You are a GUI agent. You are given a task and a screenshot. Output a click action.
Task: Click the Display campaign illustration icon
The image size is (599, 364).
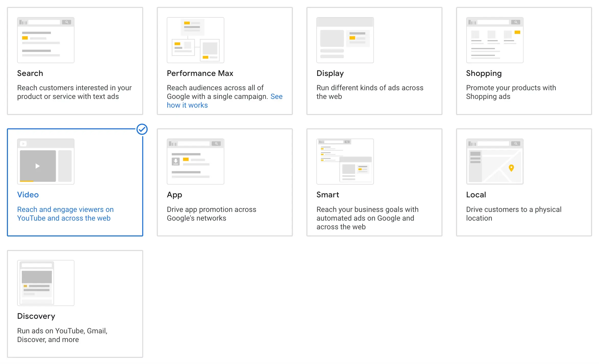point(345,40)
